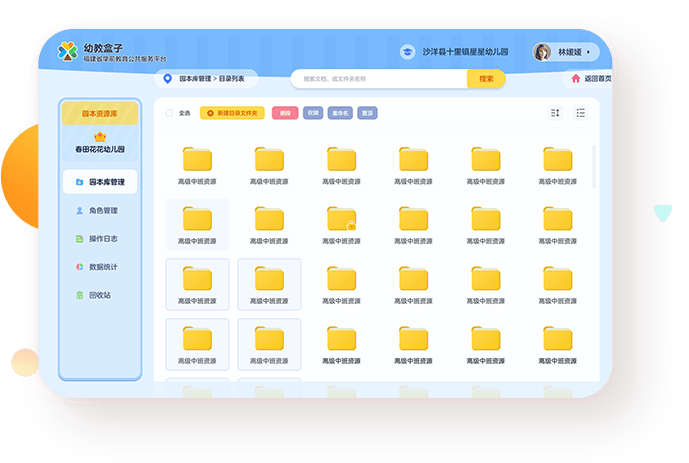
Task: Click the 新建目录文件夹 button
Action: (x=232, y=113)
